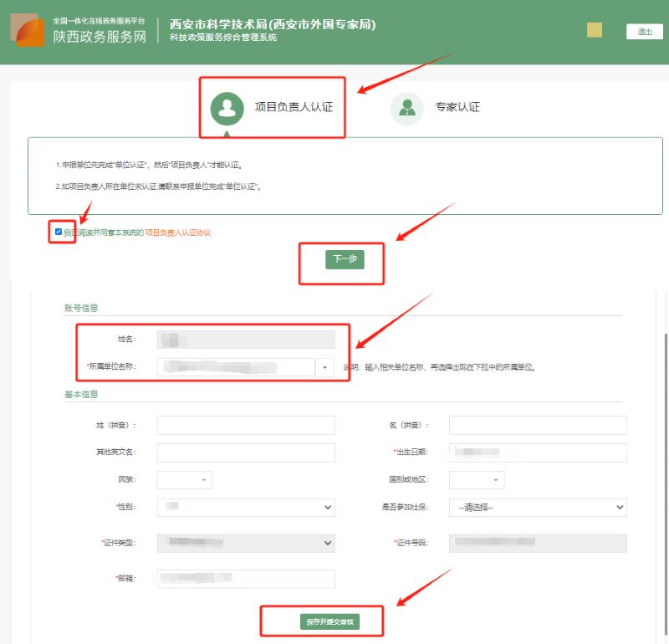Click the 其他英文名 input field
The height and width of the screenshot is (644, 669).
coord(246,452)
